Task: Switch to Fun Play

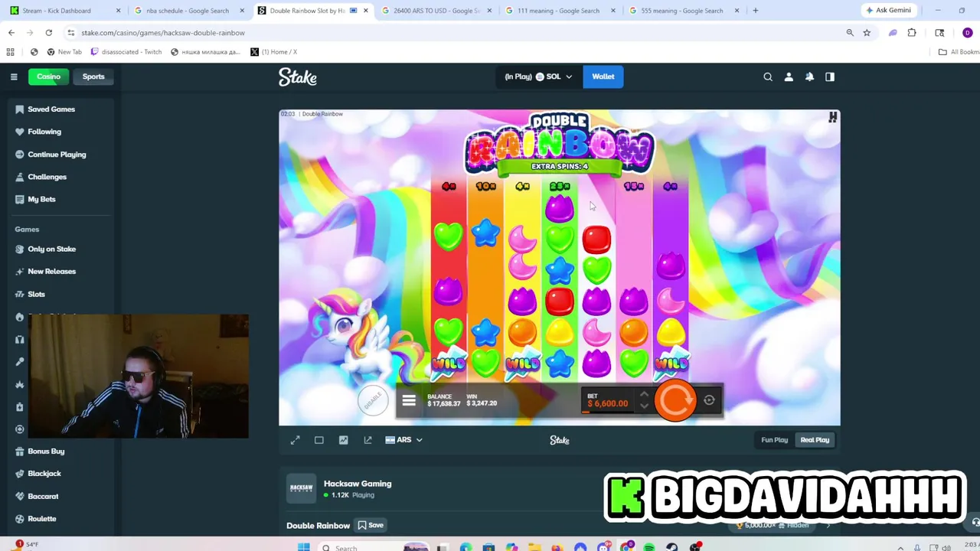Action: click(x=774, y=440)
